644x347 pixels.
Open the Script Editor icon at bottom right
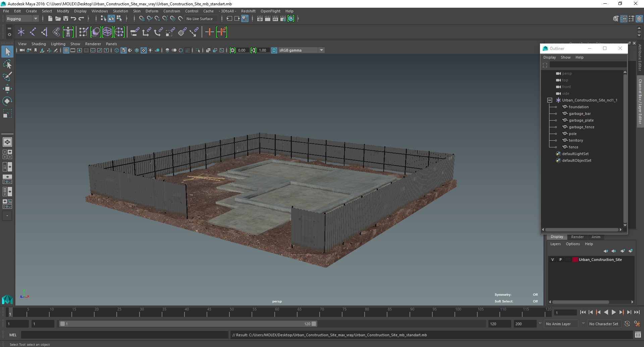pos(638,335)
